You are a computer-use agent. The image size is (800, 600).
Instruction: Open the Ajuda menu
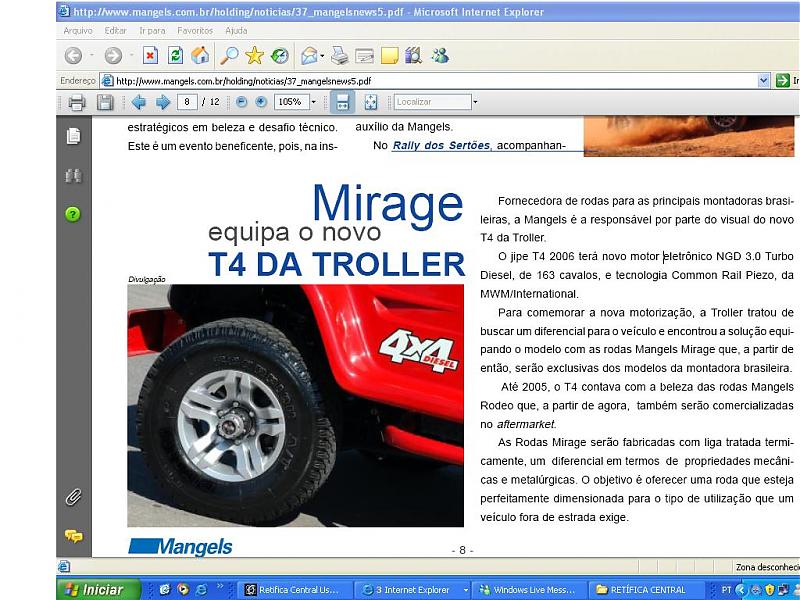coord(236,31)
